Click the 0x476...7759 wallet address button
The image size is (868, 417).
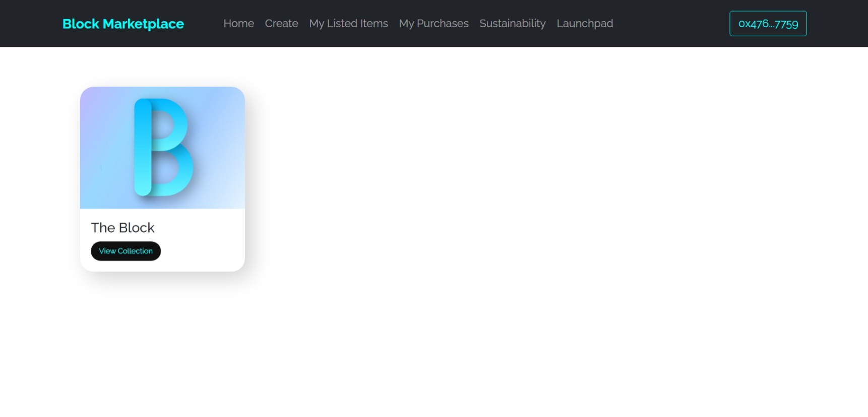(768, 24)
